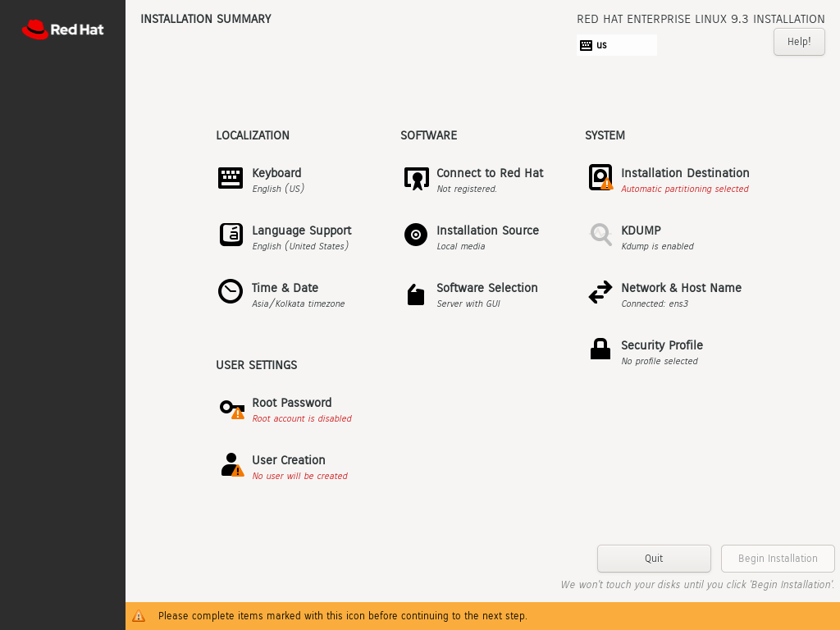This screenshot has height=630, width=840.
Task: Open the Installation Destination disk icon
Action: [x=600, y=177]
